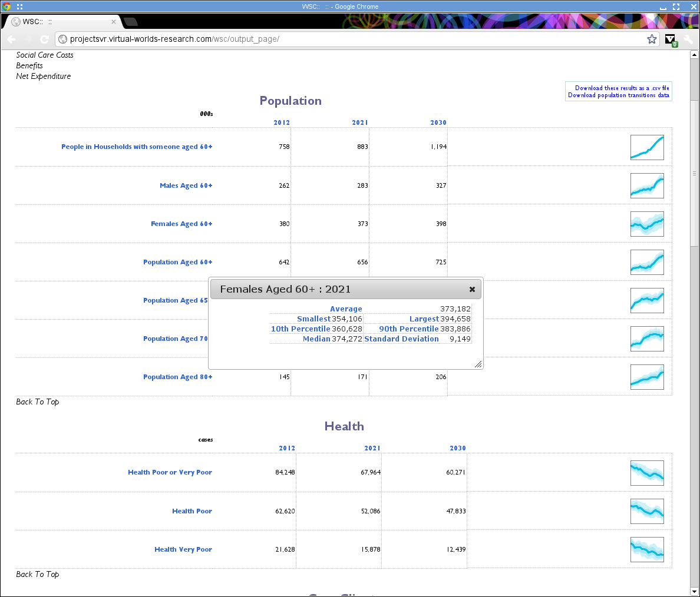Click the Health Poor or Very Poor label
The height and width of the screenshot is (597, 700).
[170, 472]
